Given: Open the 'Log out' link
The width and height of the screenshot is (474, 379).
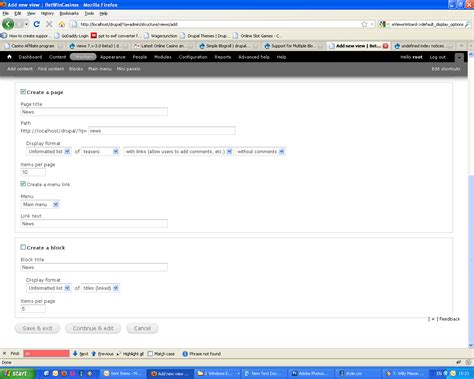Looking at the screenshot, I should [x=437, y=57].
